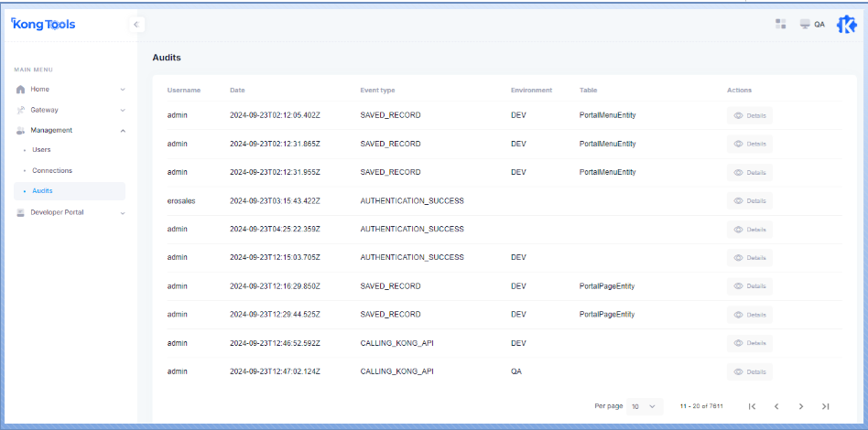The width and height of the screenshot is (868, 430).
Task: Open Details for the QA CALLING_KONG_API row
Action: click(750, 372)
